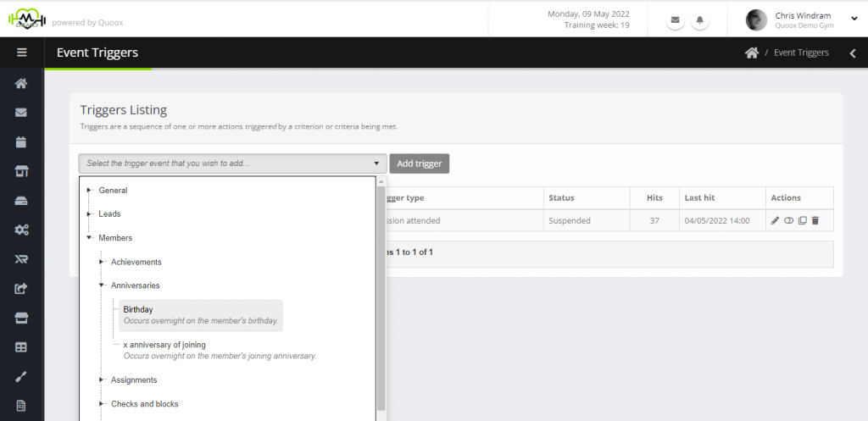Open the brush tool icon in the sidebar
The height and width of the screenshot is (421, 868).
(x=21, y=377)
